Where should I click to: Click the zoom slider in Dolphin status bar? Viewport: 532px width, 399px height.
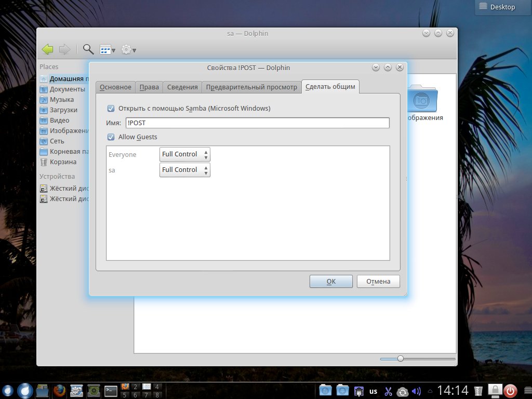(401, 358)
